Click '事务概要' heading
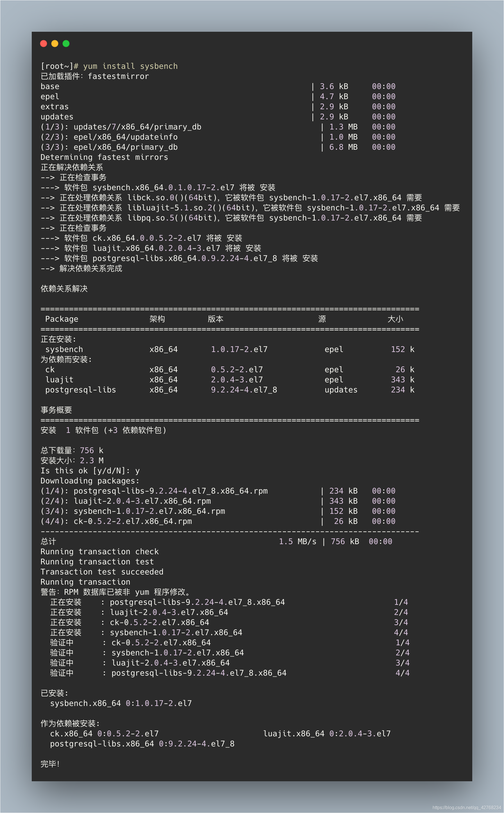This screenshot has width=504, height=813. point(56,410)
